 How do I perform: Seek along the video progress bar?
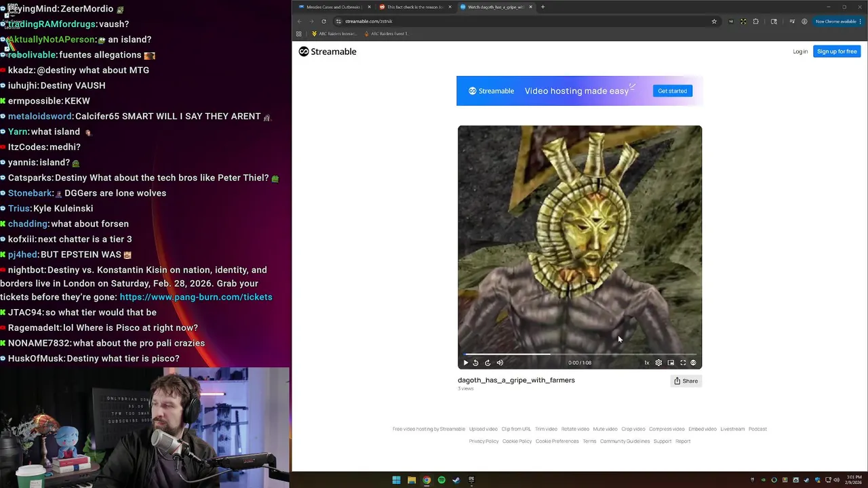click(580, 354)
